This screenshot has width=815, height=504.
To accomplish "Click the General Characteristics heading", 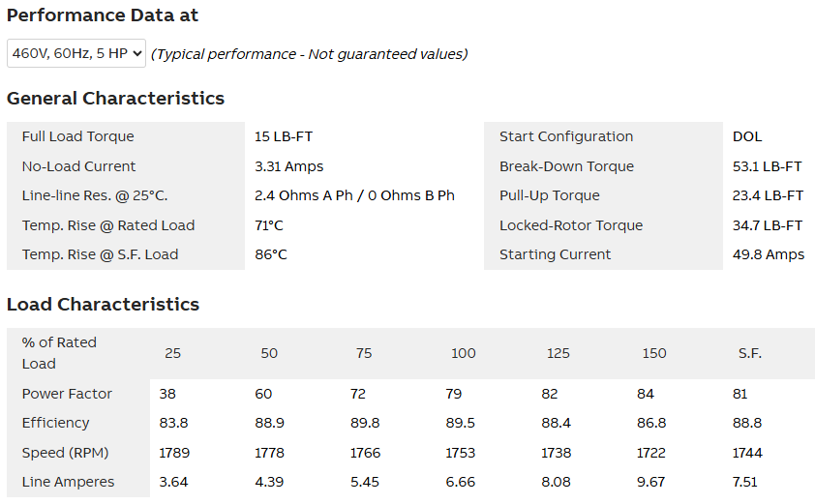I will [115, 99].
